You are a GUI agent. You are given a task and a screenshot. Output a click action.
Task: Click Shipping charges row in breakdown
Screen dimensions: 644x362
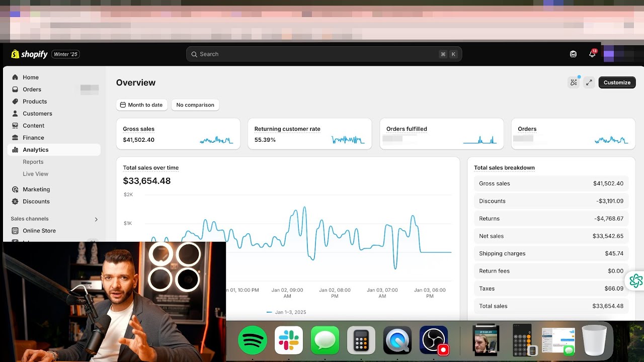pos(551,254)
